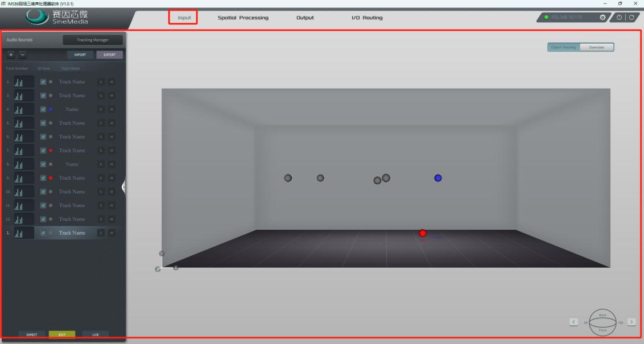Solo track 7 with its S button
This screenshot has height=344, width=644.
[101, 151]
